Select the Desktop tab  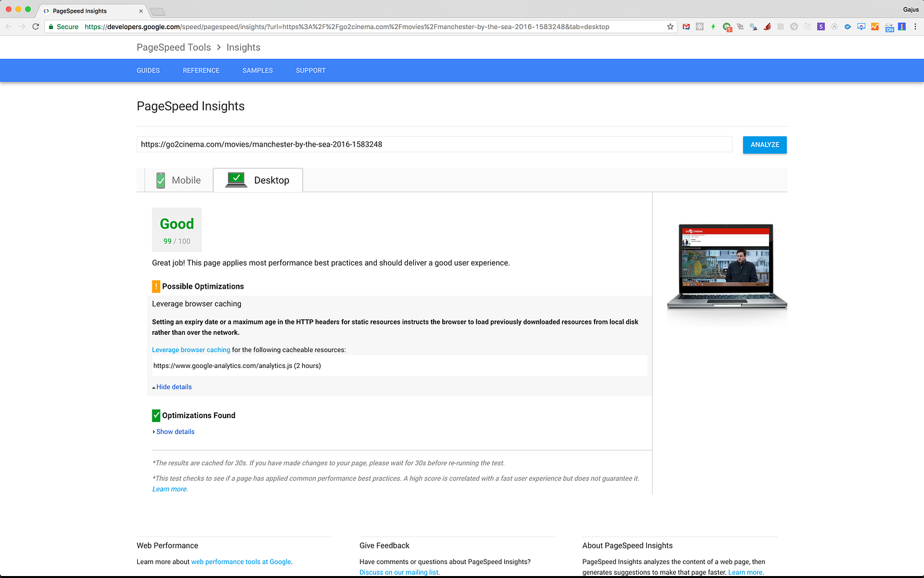258,180
